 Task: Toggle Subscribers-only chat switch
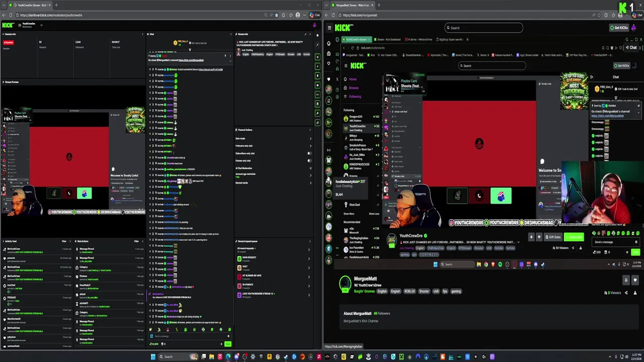click(x=309, y=153)
